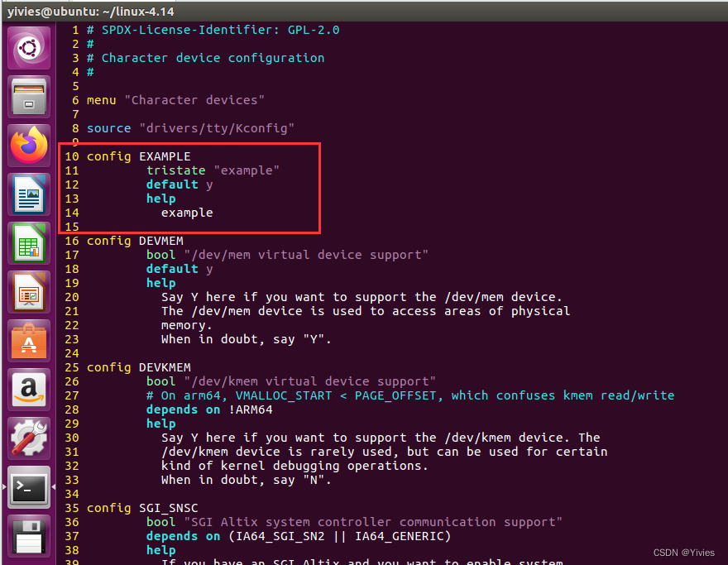Click the 'config EXAMPLE' line
This screenshot has width=728, height=565.
point(138,156)
